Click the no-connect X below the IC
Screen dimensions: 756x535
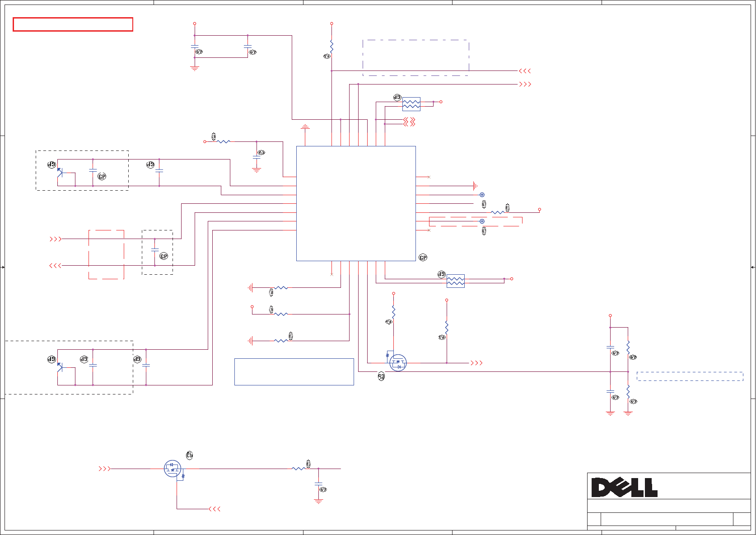pyautogui.click(x=331, y=274)
